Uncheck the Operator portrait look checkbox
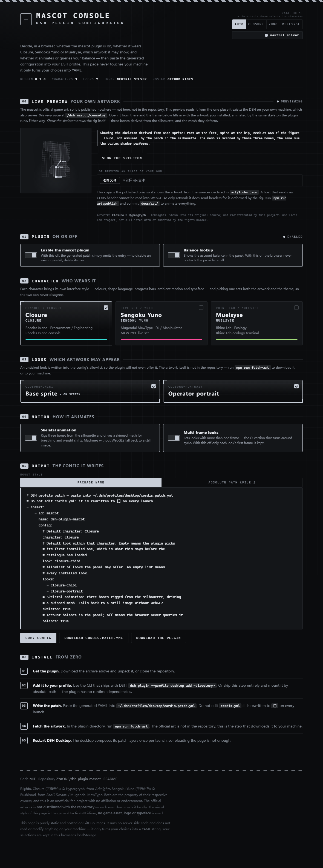This screenshot has height=868, width=323. click(296, 386)
